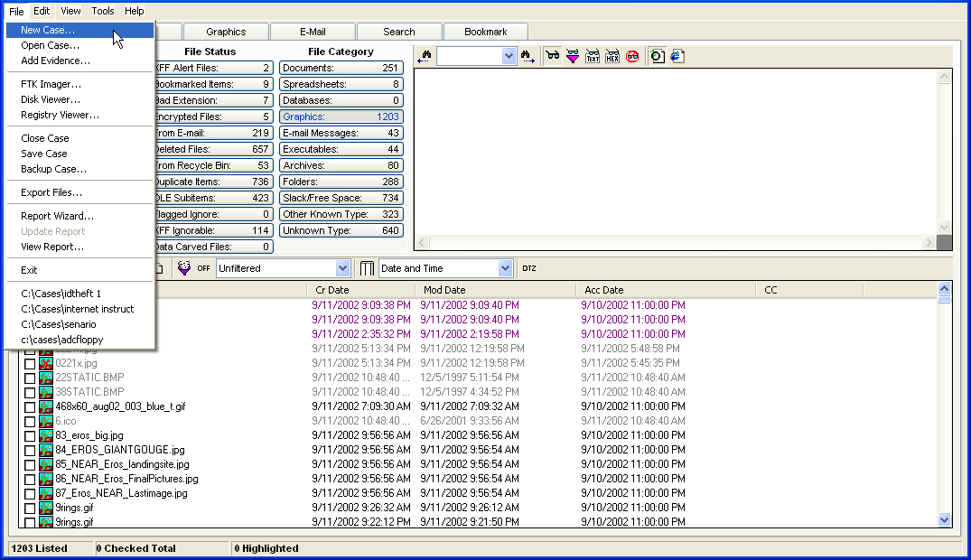Click the 38STATIC.BMP file icon
The width and height of the screenshot is (971, 560).
coord(46,392)
